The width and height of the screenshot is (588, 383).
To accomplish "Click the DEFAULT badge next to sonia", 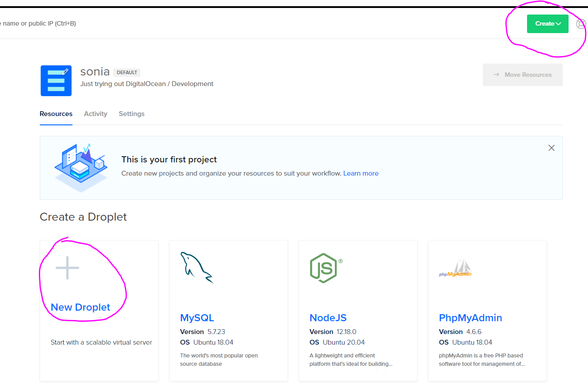I will [x=127, y=72].
